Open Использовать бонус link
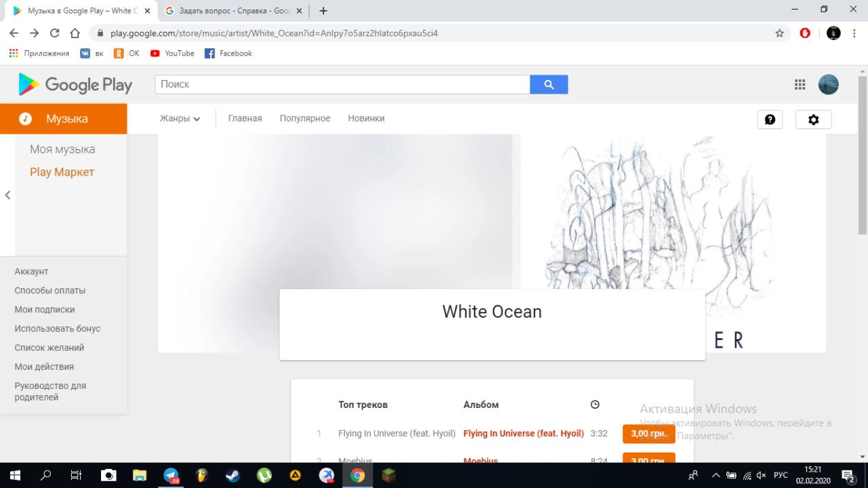The height and width of the screenshot is (488, 868). [x=58, y=329]
